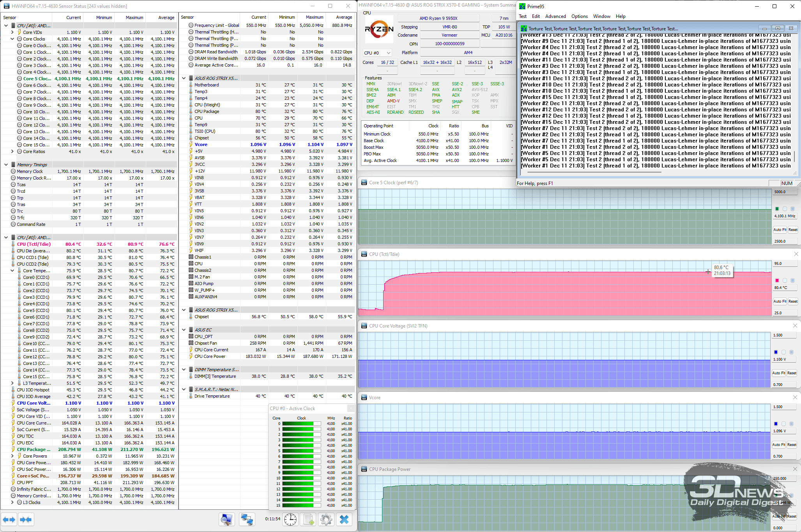This screenshot has height=532, width=801.
Task: Expand the Core Ratios node
Action: [12, 151]
